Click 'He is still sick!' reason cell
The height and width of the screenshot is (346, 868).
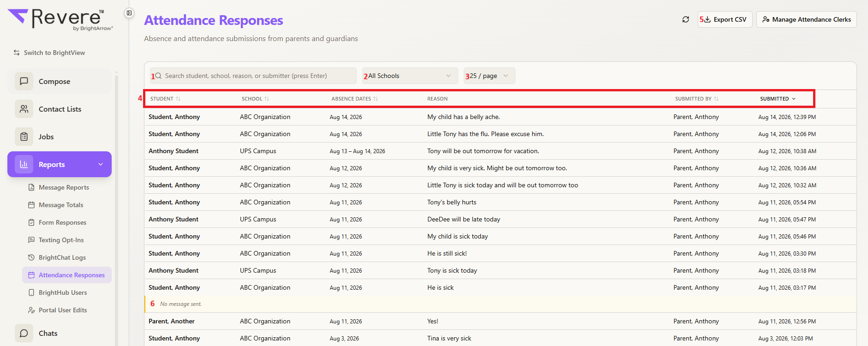point(447,254)
